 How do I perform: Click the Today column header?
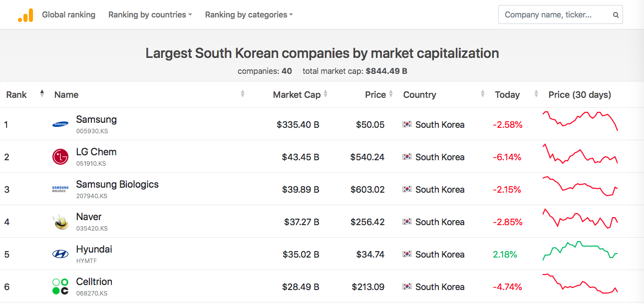pyautogui.click(x=507, y=95)
